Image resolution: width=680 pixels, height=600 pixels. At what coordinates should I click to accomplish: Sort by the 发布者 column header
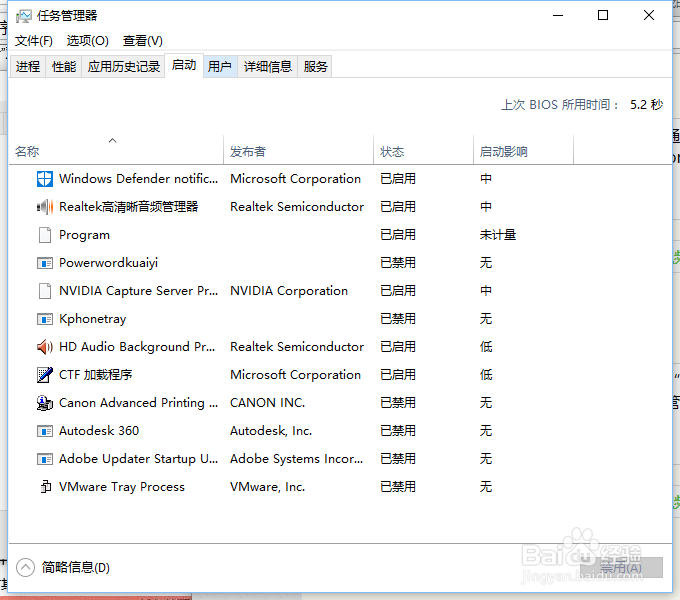click(298, 151)
